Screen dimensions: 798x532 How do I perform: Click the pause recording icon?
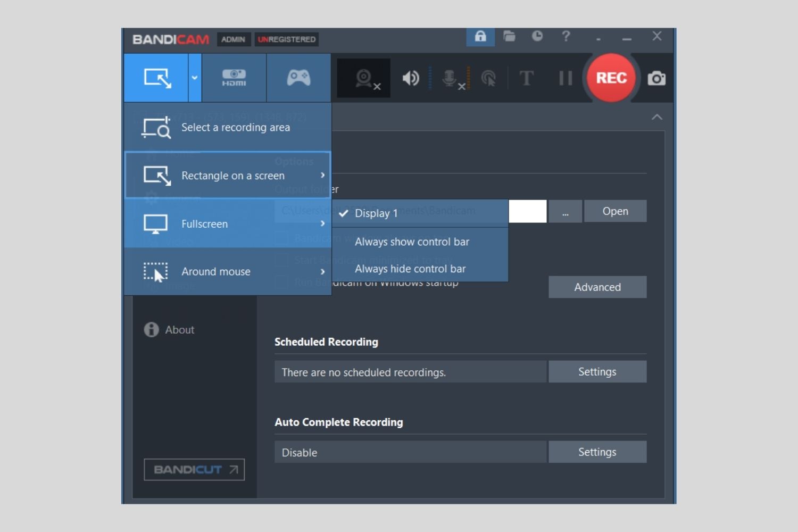[566, 78]
